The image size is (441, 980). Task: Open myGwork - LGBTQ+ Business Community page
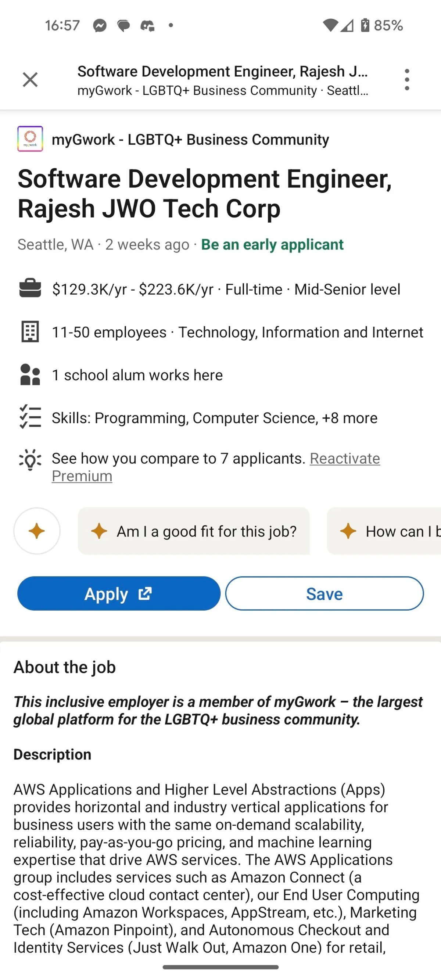[x=190, y=140]
